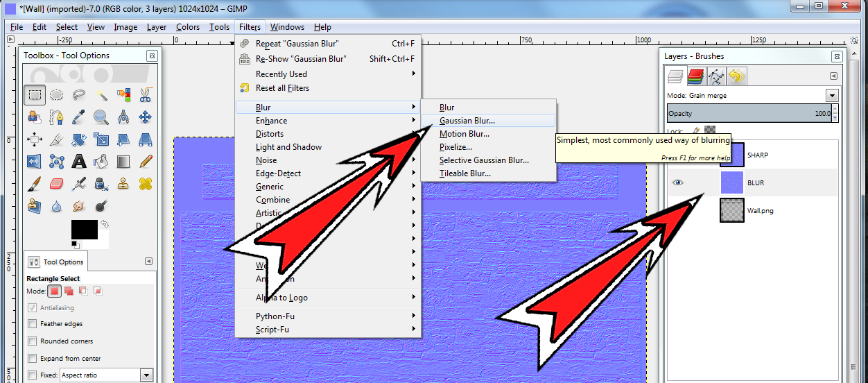The image size is (868, 383).
Task: Choose Pixelize... from the Blur submenu
Action: coord(488,147)
